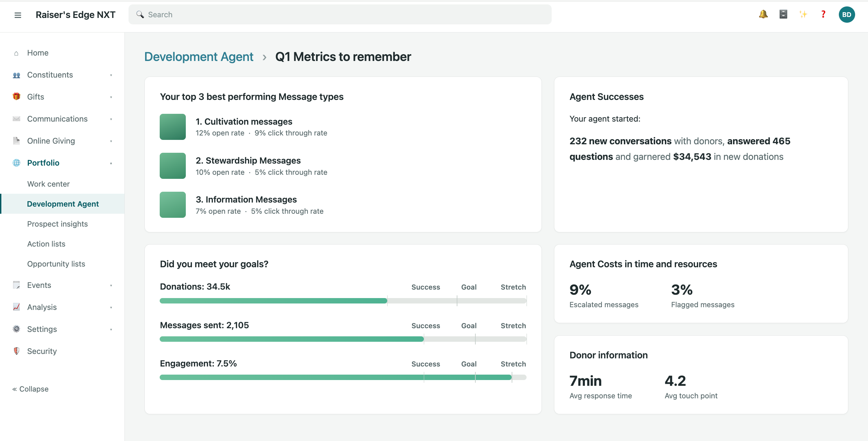This screenshot has height=441, width=868.
Task: Click the Constituents people icon
Action: (x=16, y=75)
